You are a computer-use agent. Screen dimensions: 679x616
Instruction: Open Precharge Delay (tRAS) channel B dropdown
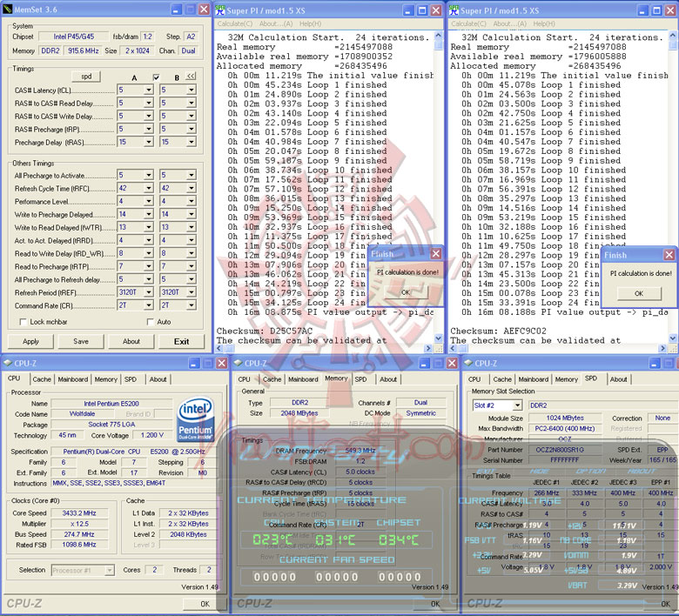(x=191, y=142)
